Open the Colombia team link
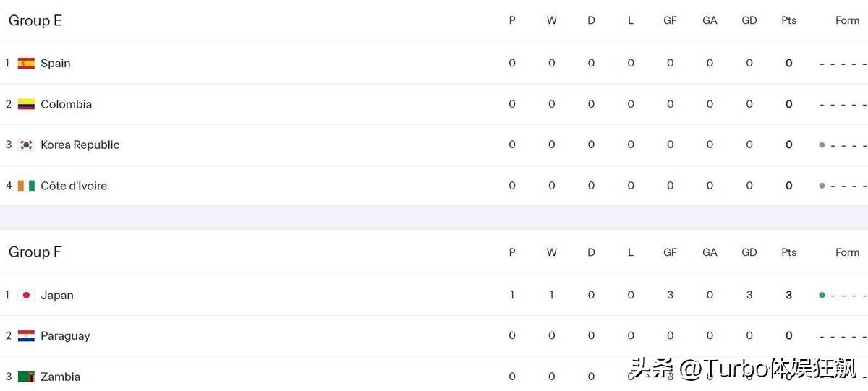The image size is (868, 391). (66, 104)
